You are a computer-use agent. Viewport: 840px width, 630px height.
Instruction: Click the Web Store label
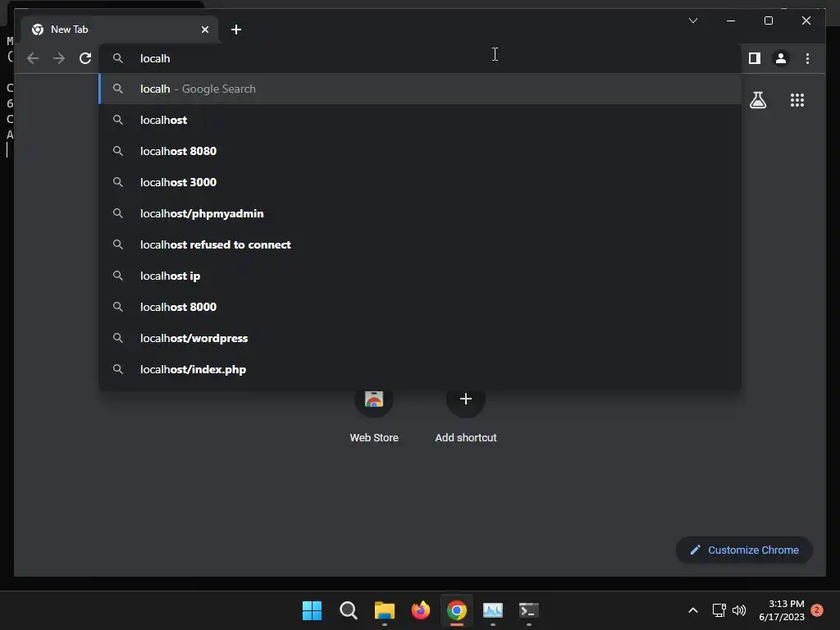(x=374, y=438)
